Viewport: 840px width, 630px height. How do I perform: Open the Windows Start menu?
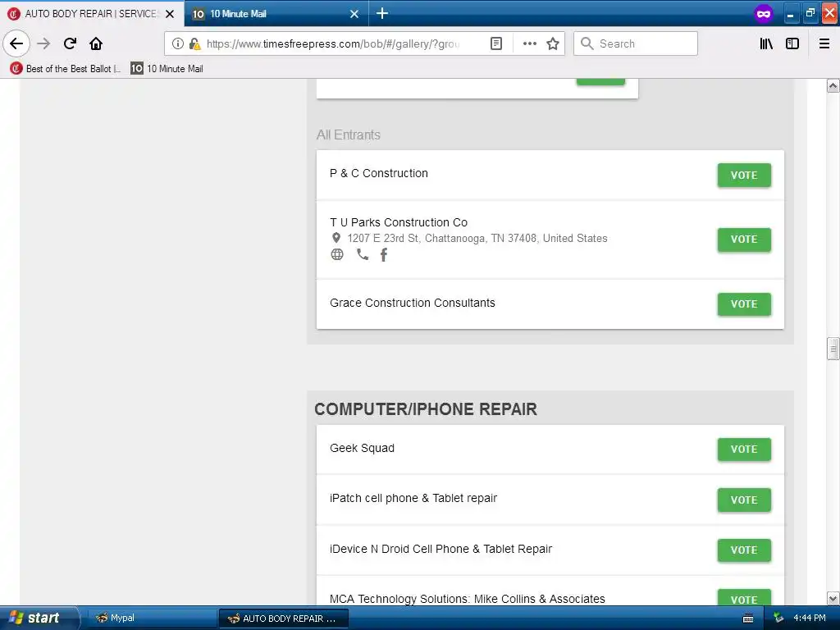pyautogui.click(x=39, y=618)
